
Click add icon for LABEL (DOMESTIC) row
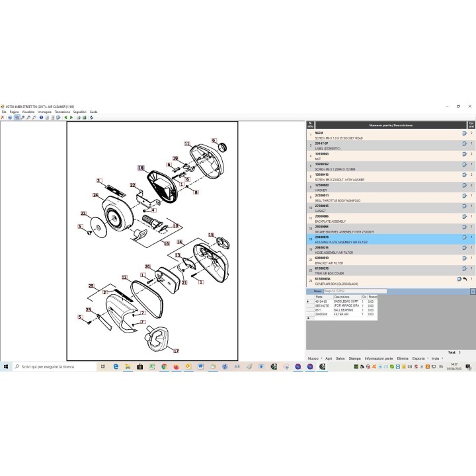coord(465,143)
